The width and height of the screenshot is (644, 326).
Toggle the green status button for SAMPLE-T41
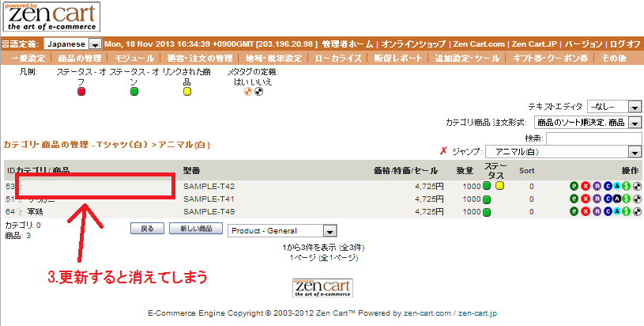coord(487,199)
